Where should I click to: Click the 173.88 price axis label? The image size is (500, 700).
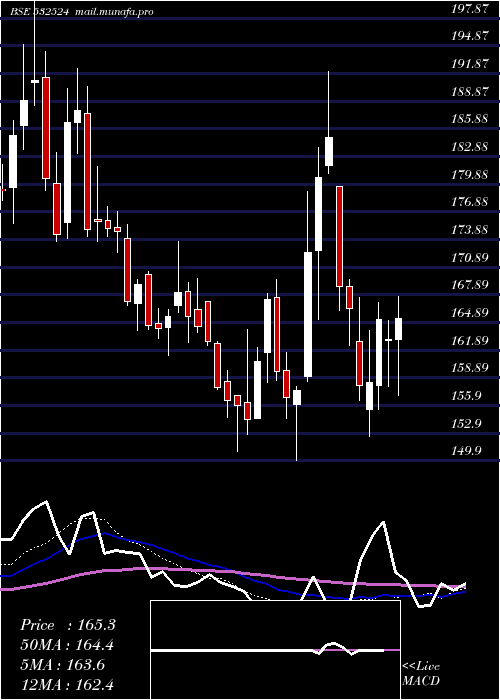click(469, 230)
